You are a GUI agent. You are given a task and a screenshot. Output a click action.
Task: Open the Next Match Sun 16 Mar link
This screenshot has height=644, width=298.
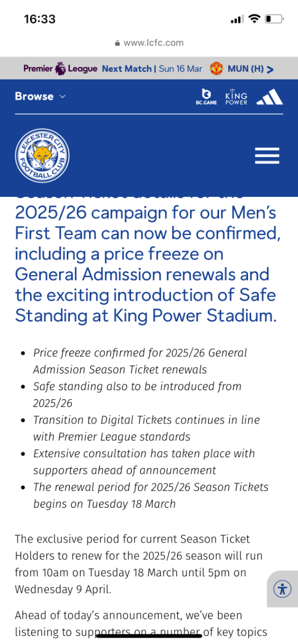point(152,69)
